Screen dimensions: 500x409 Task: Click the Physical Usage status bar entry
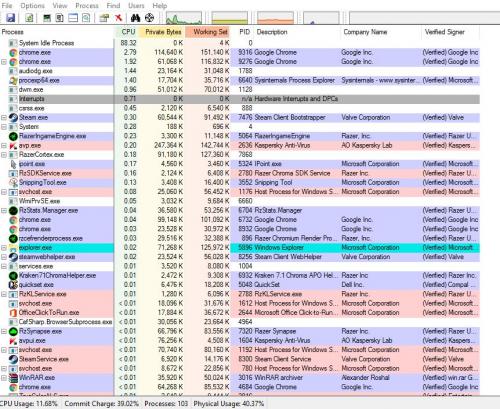(229, 404)
